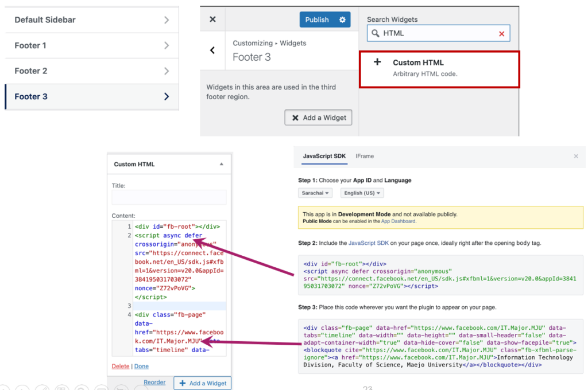Close the Customizer with the X icon
The width and height of the screenshot is (588, 390).
(212, 19)
